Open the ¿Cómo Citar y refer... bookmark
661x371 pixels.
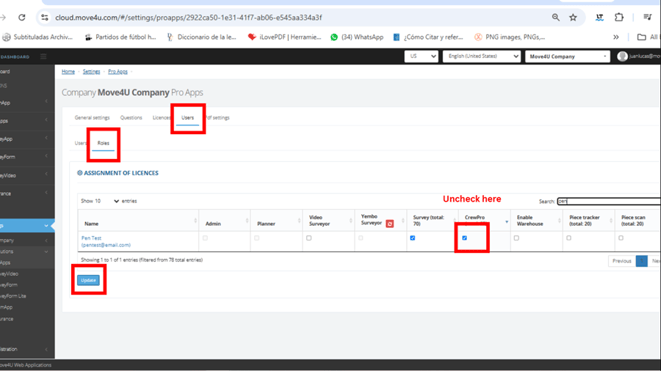pos(428,37)
